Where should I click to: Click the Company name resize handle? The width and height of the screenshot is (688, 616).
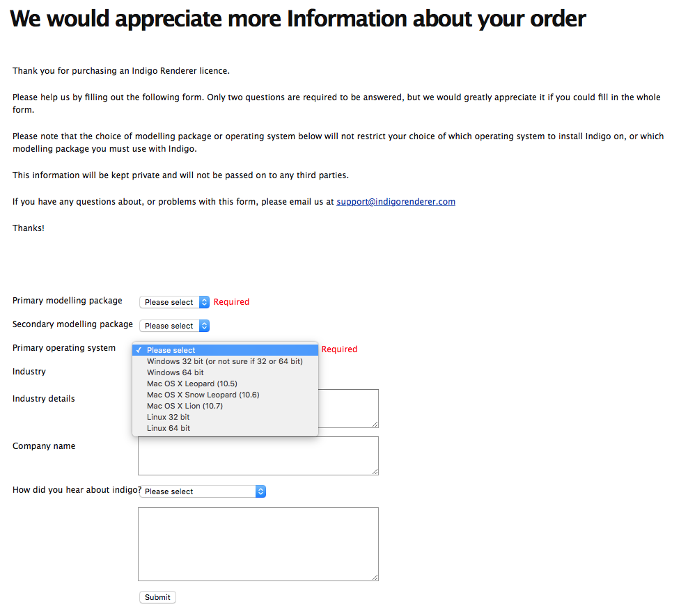pyautogui.click(x=375, y=471)
